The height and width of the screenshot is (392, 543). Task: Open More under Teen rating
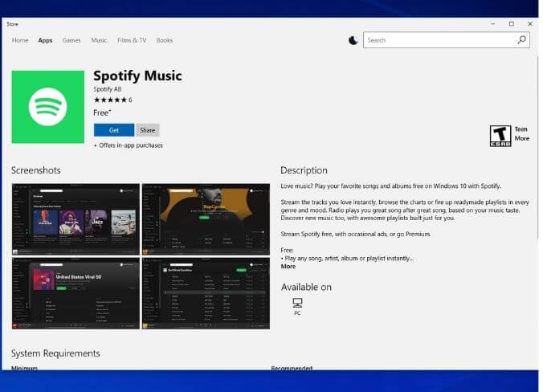coord(521,138)
